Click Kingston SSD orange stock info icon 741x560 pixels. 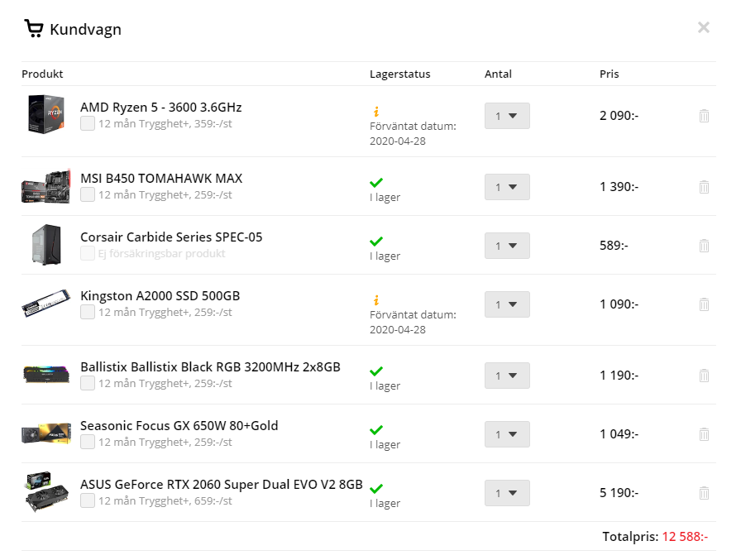tap(375, 299)
